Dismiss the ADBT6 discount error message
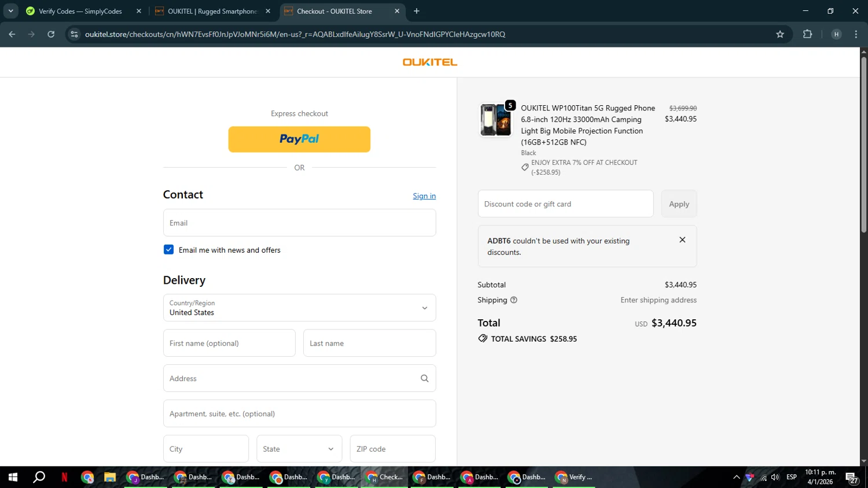 pos(682,240)
